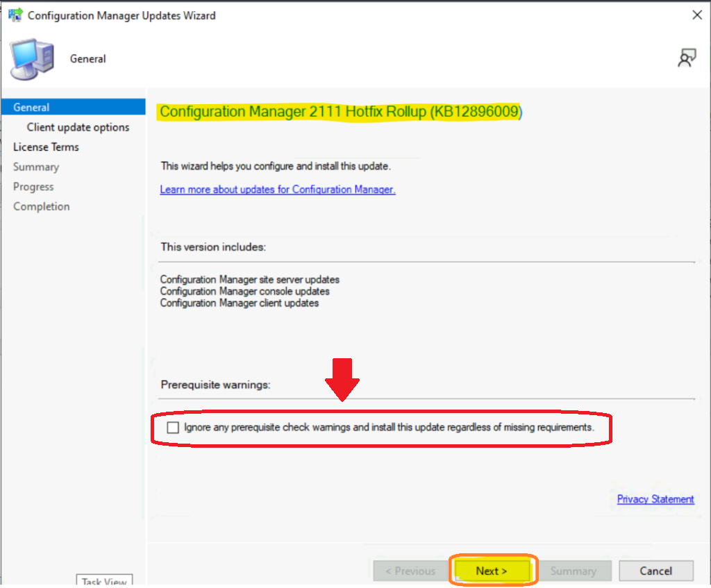The image size is (711, 588).
Task: Close the Configuration Manager Updates Wizard
Action: tap(697, 15)
